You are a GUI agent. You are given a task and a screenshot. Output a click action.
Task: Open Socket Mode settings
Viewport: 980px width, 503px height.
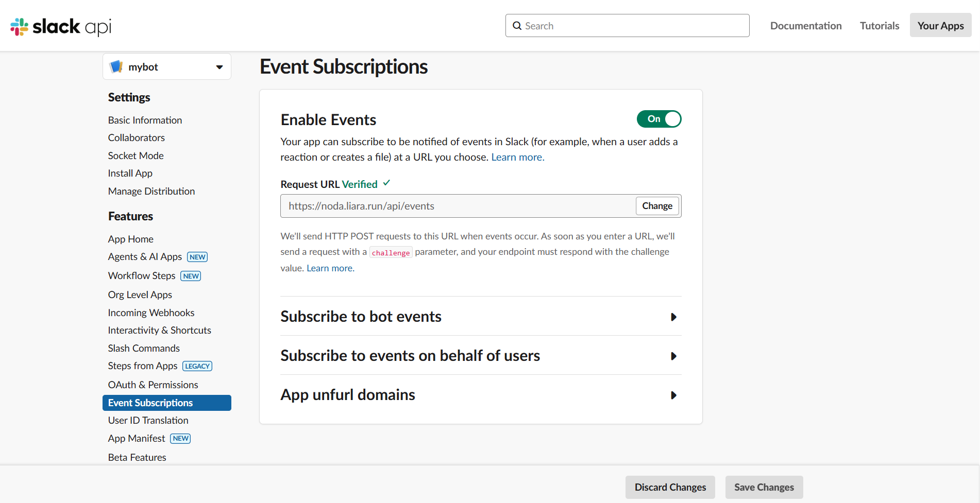136,155
